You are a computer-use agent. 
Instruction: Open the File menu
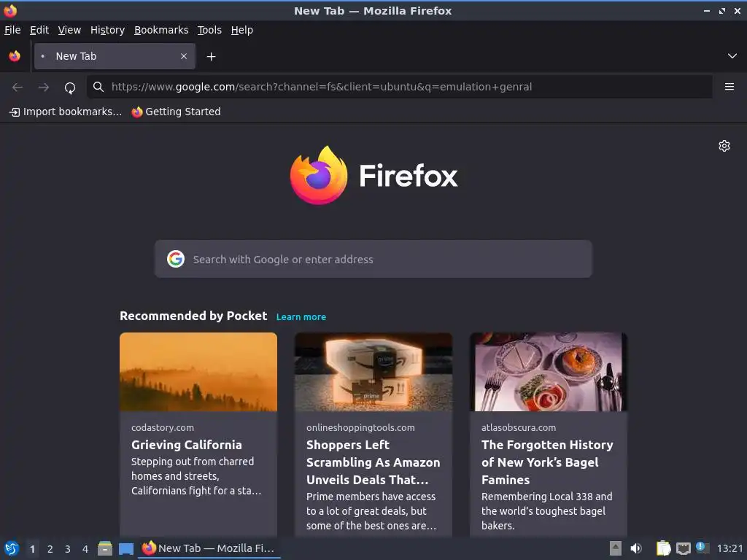point(12,30)
